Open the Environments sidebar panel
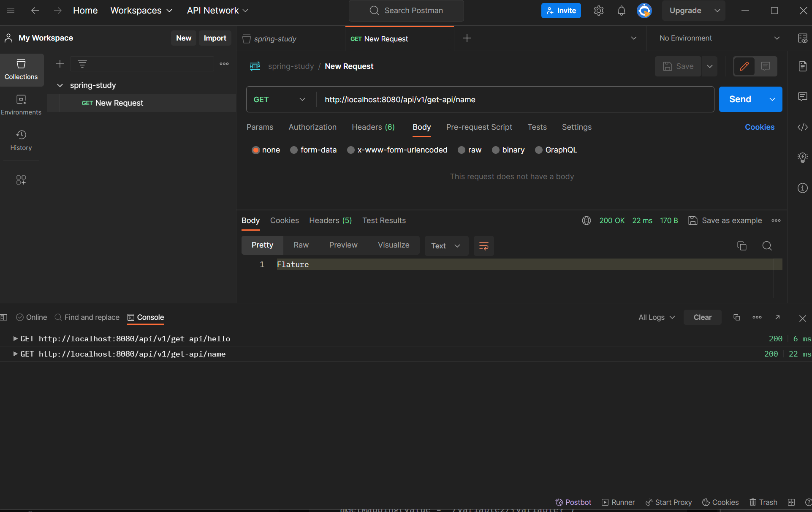The width and height of the screenshot is (812, 512). coord(21,105)
